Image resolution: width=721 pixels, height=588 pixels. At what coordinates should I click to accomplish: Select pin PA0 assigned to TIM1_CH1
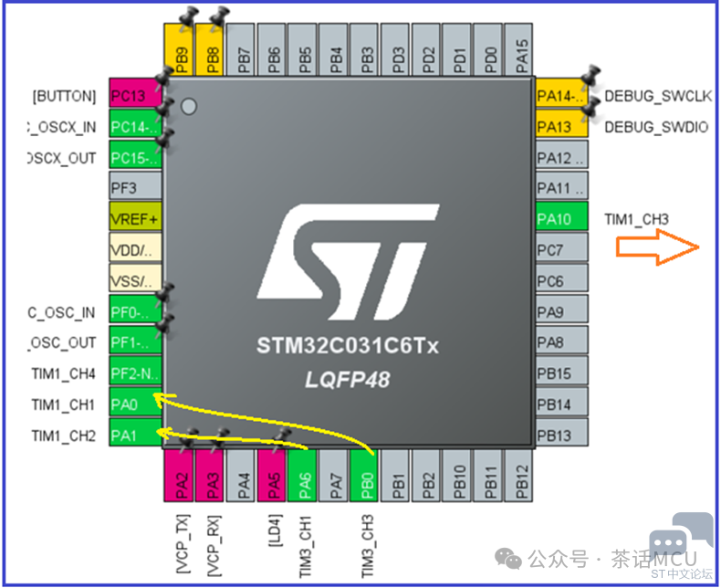coord(136,402)
